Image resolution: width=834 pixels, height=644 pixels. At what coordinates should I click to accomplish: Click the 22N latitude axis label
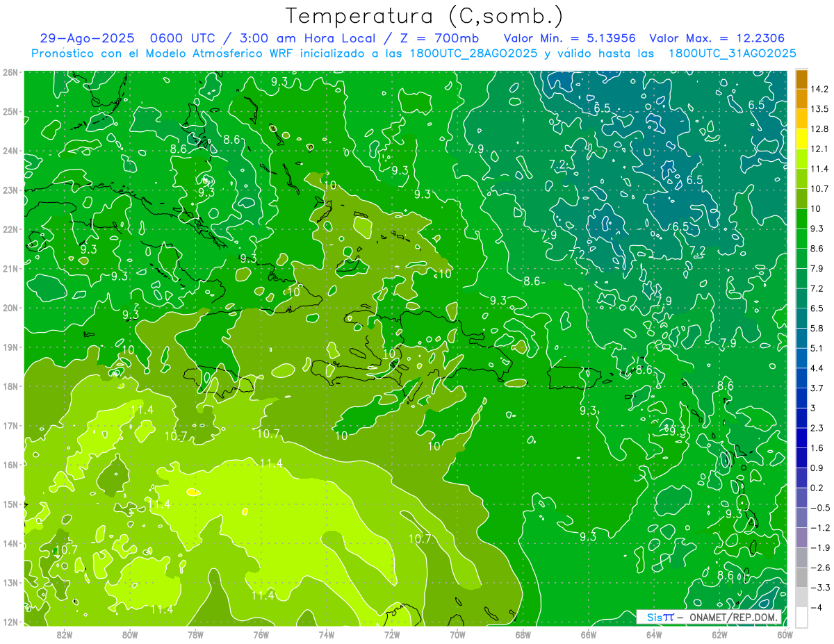click(x=10, y=229)
